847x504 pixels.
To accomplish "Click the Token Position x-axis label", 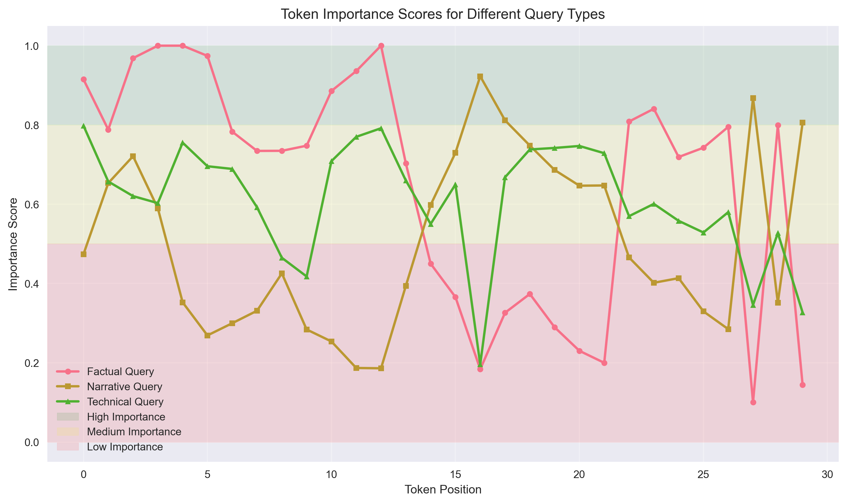I will pos(442,489).
